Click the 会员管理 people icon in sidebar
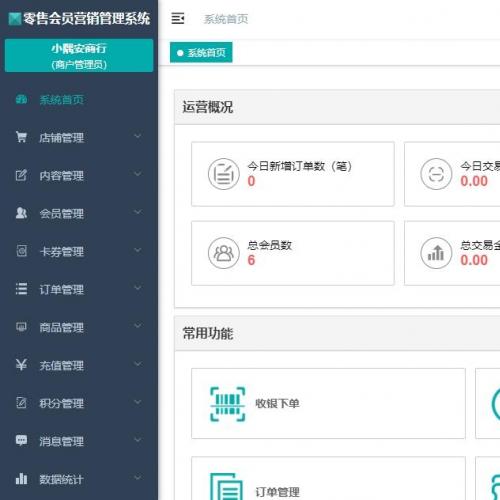Image resolution: width=500 pixels, height=500 pixels. [21, 213]
